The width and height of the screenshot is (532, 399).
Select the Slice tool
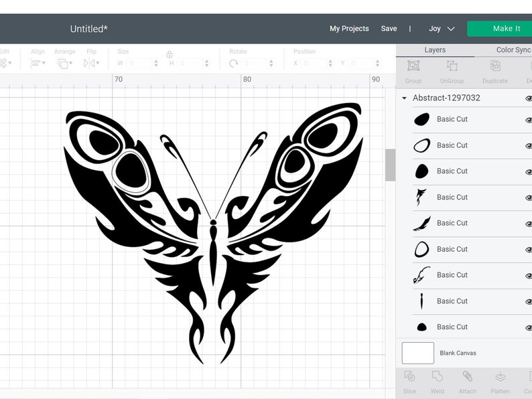point(409,377)
